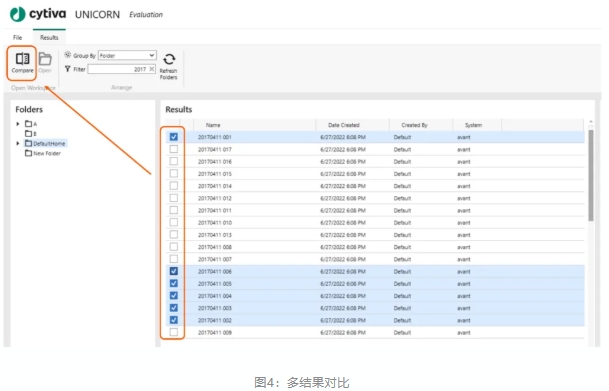Expand the DefaultHome folder

click(17, 143)
